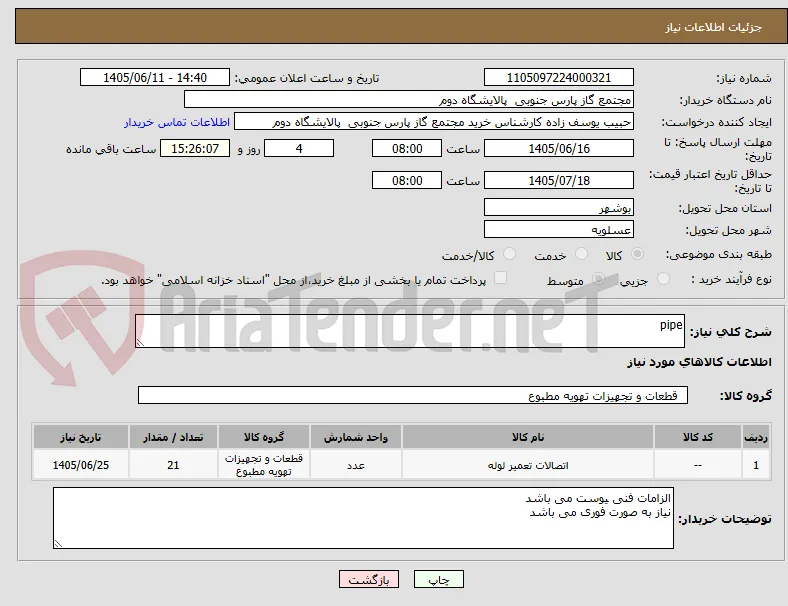Select the کالا radio button

coord(637,254)
